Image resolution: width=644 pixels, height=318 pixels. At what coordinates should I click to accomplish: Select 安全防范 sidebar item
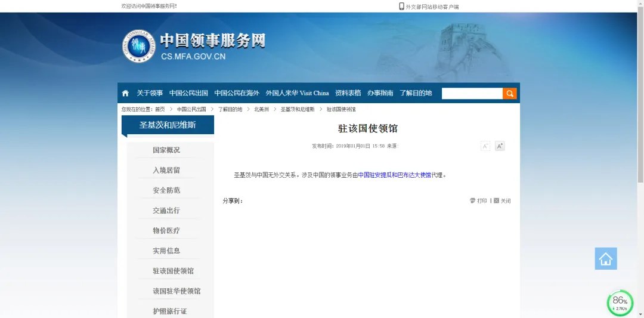tap(166, 190)
